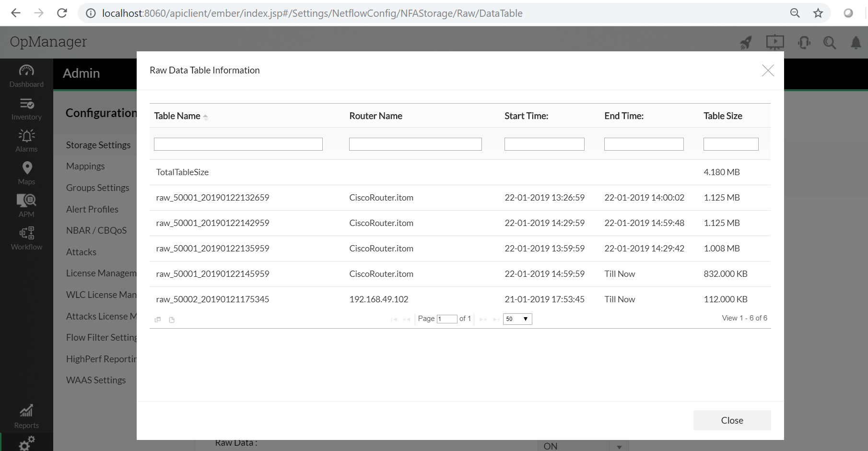
Task: Select Alert Profiles menu item
Action: coord(92,209)
